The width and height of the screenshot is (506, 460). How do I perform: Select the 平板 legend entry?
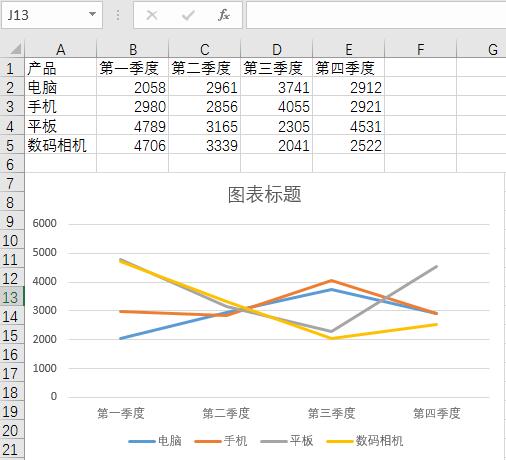click(x=287, y=441)
